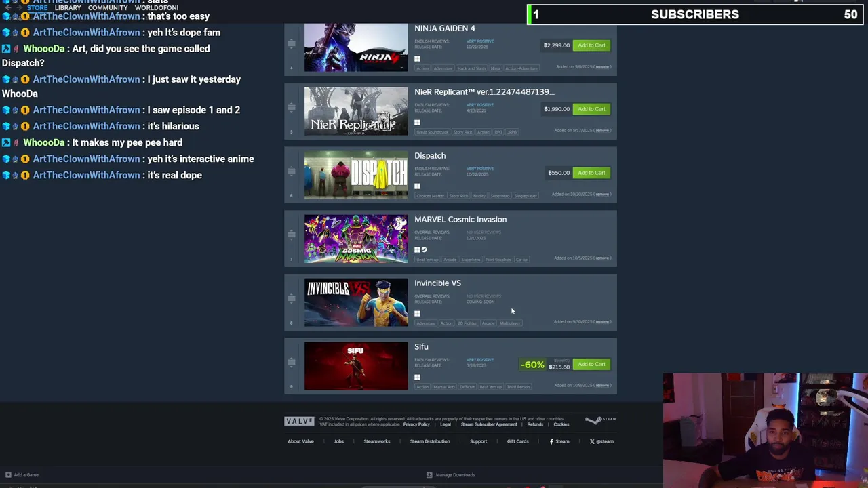Open the MARVEL Cosmic Invasion title

click(460, 220)
